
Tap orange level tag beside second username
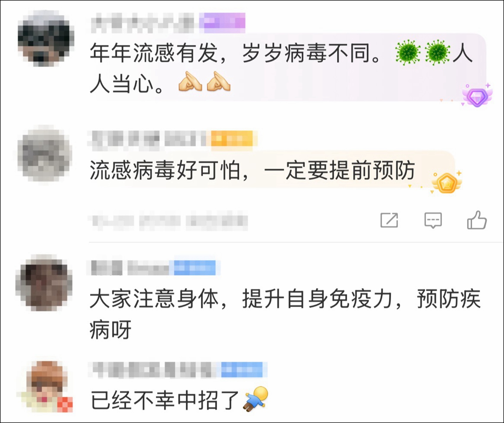(x=232, y=138)
